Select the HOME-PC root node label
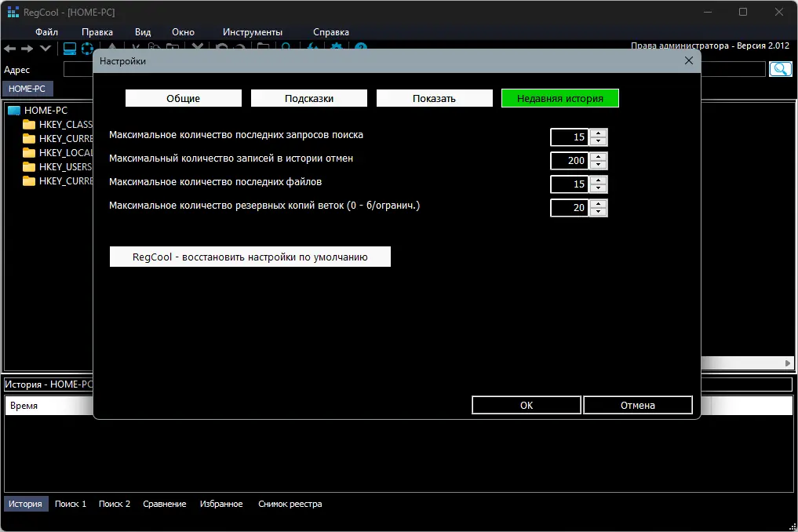 (46, 111)
